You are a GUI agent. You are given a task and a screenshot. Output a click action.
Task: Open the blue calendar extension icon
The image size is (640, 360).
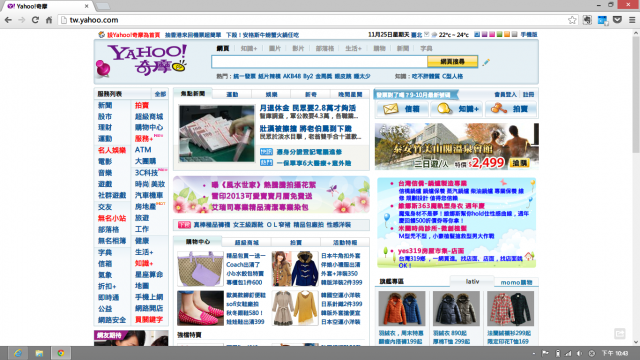602,20
